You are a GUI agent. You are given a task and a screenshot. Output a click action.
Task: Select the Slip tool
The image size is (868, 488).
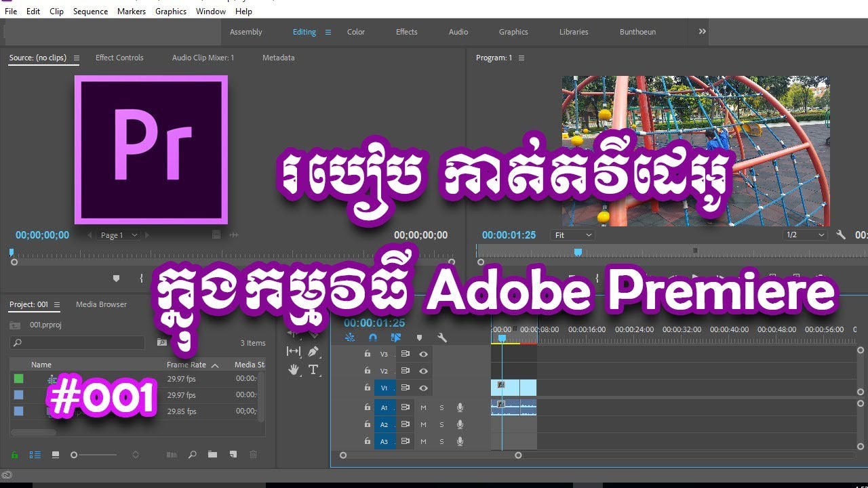point(294,351)
